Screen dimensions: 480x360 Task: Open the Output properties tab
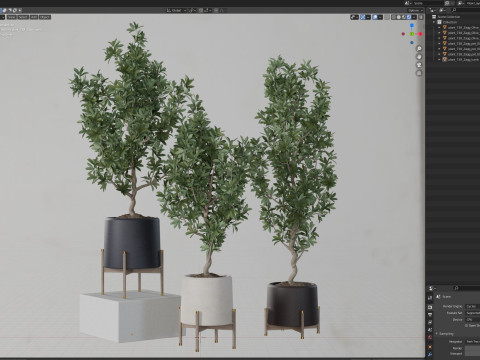pos(430,315)
